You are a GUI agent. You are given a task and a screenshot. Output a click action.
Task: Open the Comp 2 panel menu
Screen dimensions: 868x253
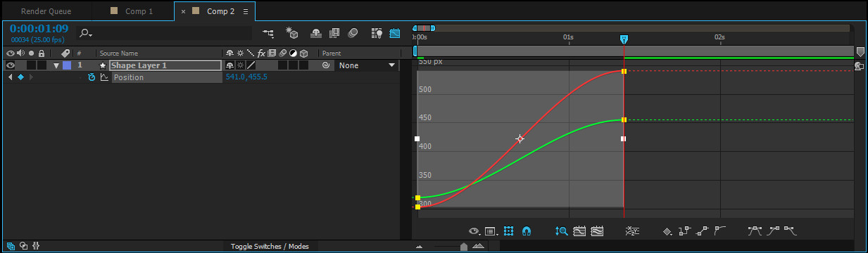[245, 12]
